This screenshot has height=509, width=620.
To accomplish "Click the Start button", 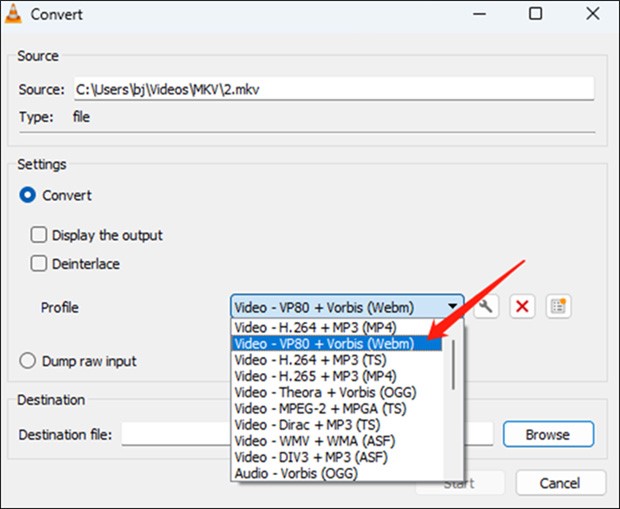I will [x=460, y=483].
